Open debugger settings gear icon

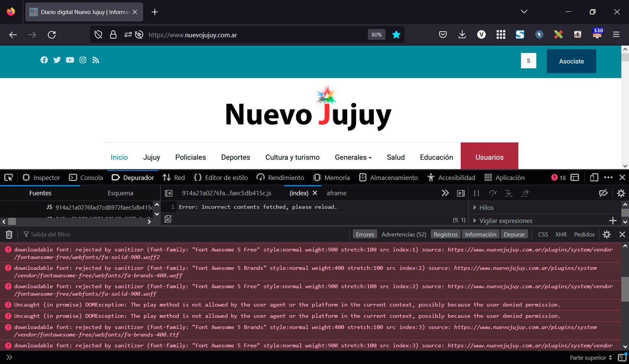(621, 193)
